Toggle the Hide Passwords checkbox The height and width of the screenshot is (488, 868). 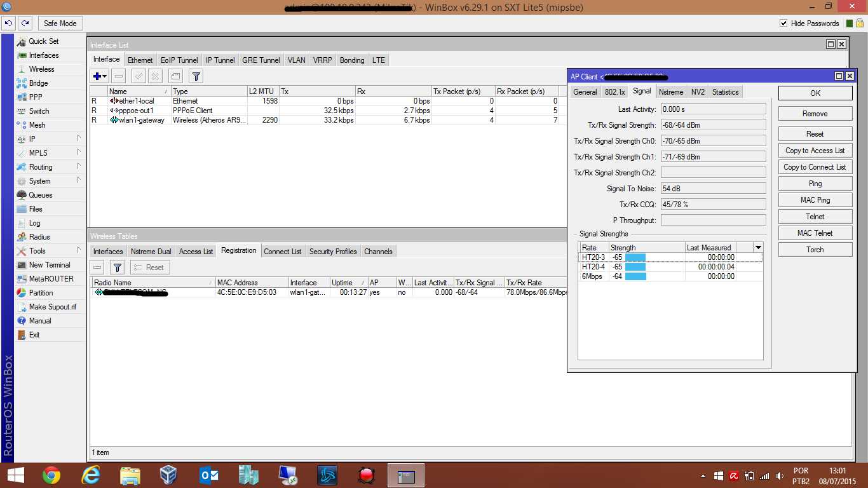tap(783, 24)
